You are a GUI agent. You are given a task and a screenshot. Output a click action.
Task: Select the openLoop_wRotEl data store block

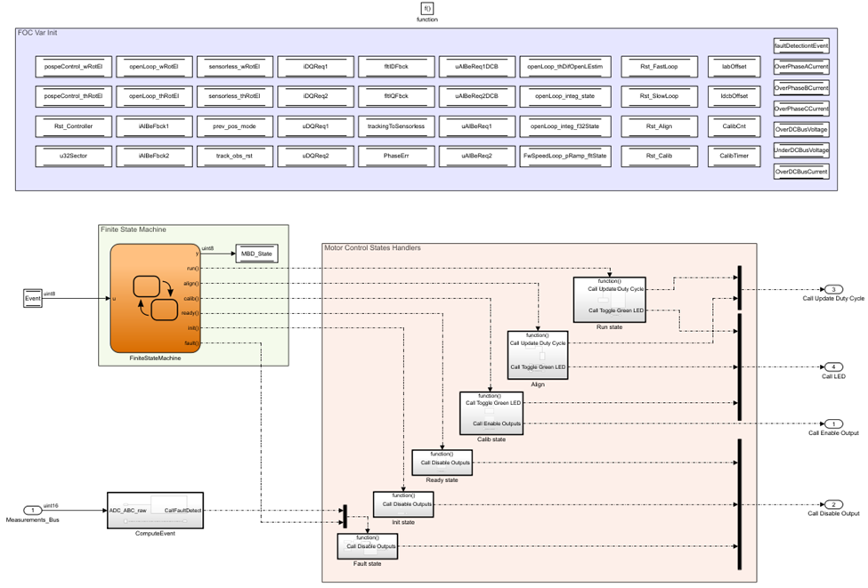(154, 67)
